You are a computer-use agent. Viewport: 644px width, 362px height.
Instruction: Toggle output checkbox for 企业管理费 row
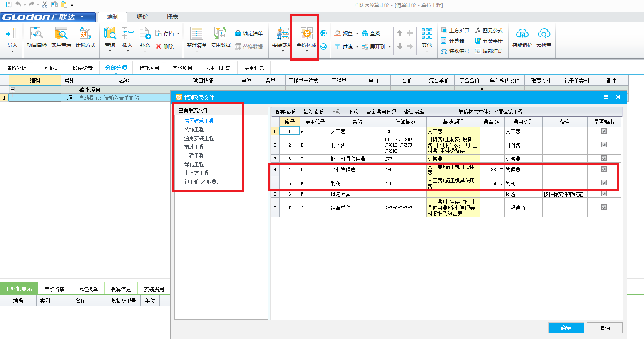pyautogui.click(x=604, y=169)
